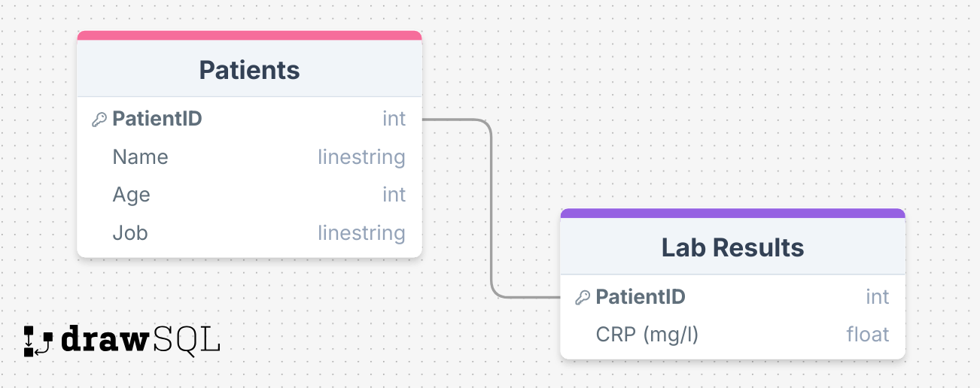Screen dimensions: 980x388
Task: Select the Job column in Patients
Action: click(x=130, y=233)
